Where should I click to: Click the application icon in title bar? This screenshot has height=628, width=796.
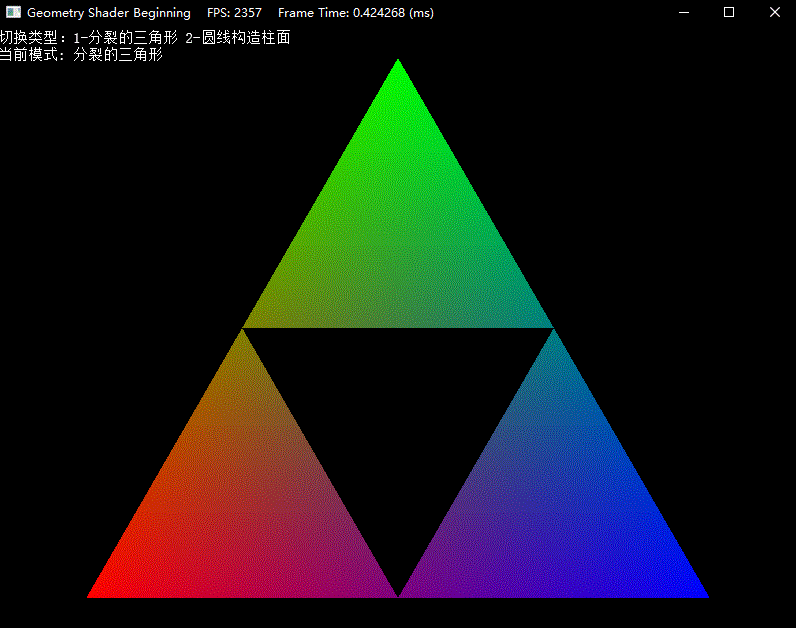pyautogui.click(x=13, y=12)
